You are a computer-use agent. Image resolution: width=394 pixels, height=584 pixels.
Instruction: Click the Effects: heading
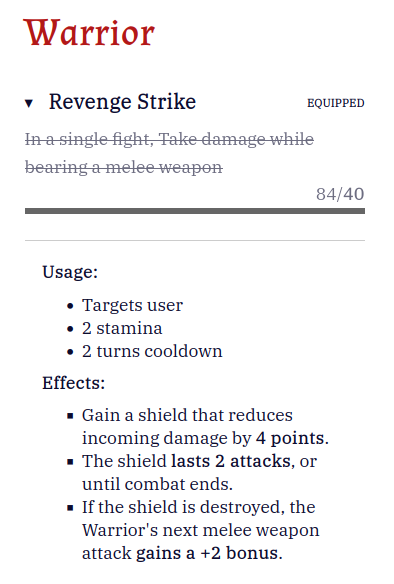coord(74,383)
